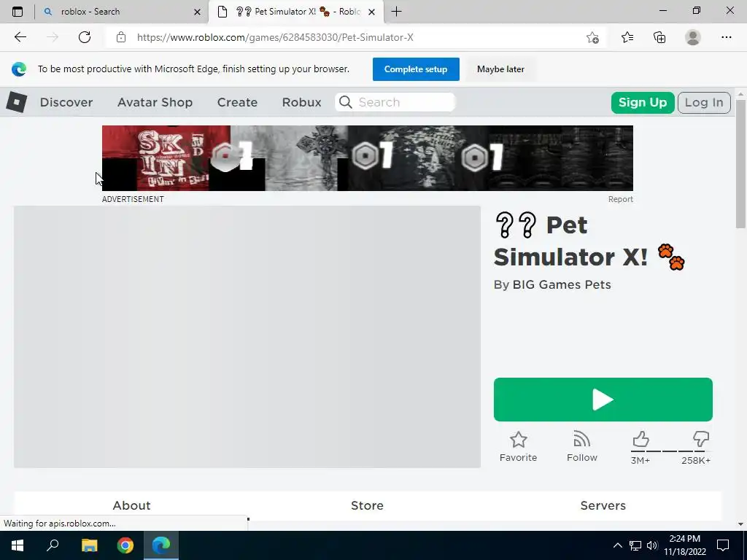
Task: Open the volume control tray icon
Action: (652, 545)
